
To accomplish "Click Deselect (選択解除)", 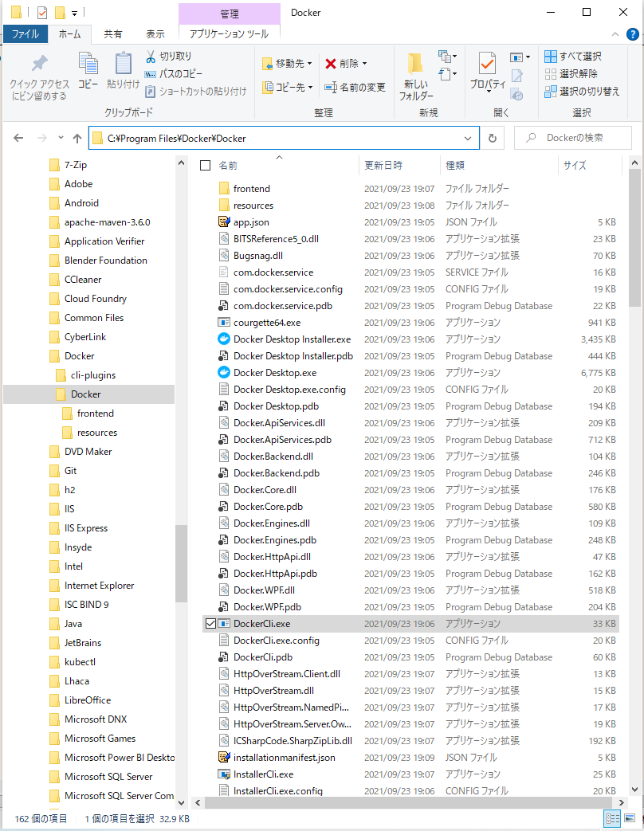I will [x=571, y=73].
